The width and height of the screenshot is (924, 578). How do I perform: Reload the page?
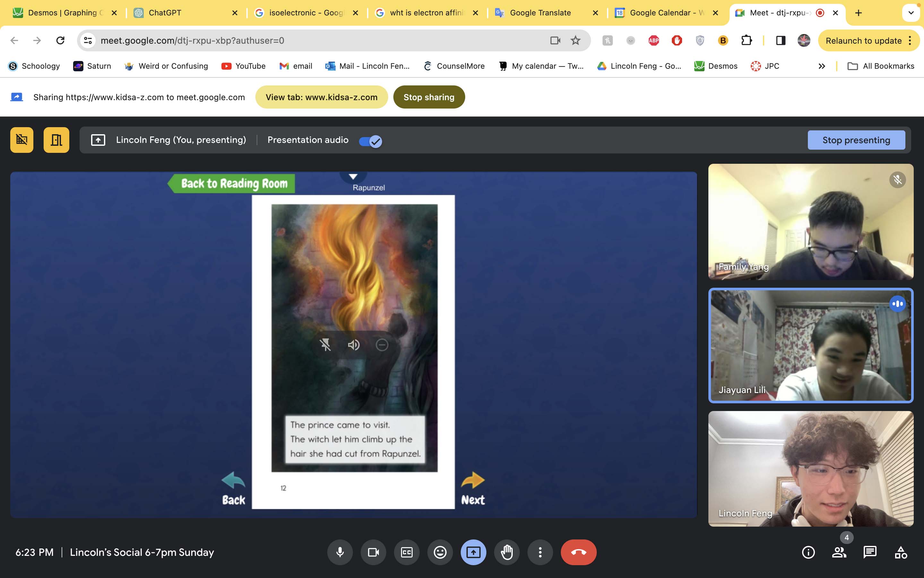point(60,40)
